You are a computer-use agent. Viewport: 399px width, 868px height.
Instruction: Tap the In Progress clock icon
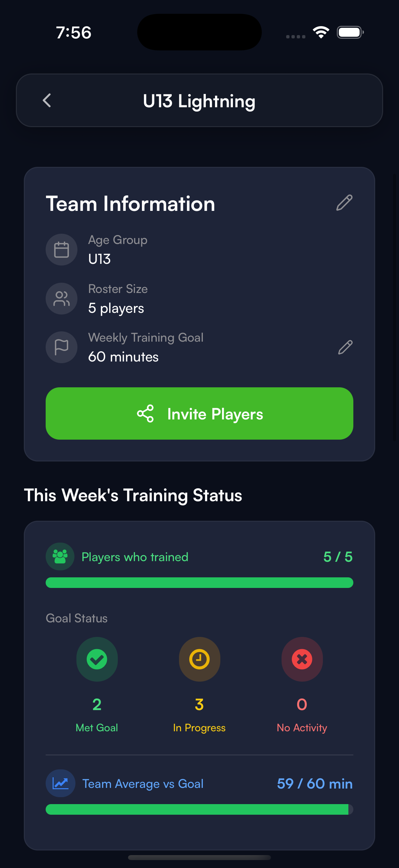(x=199, y=659)
